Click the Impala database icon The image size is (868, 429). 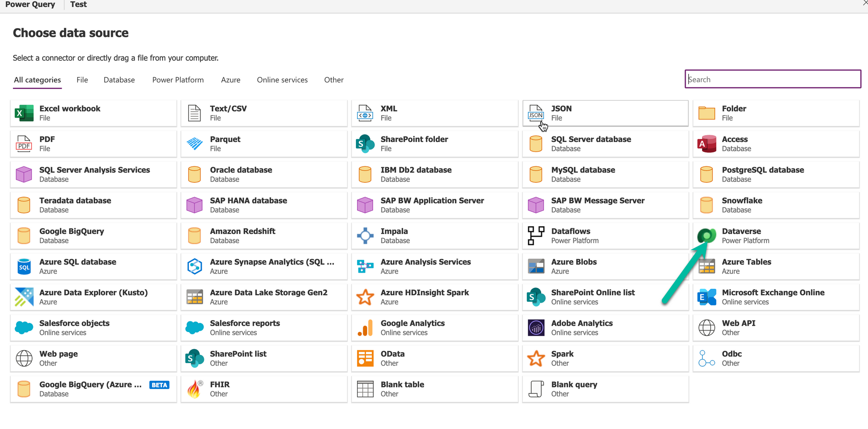[365, 236]
